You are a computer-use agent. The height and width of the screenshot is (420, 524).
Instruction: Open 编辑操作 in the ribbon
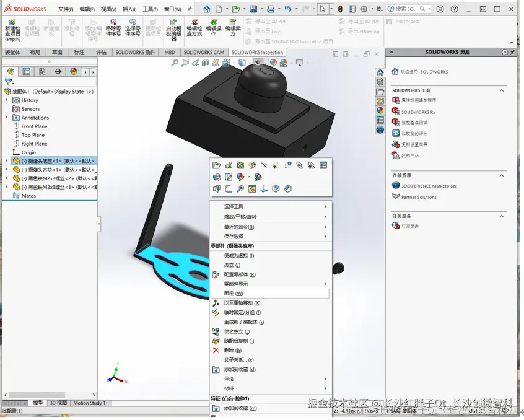click(x=214, y=28)
